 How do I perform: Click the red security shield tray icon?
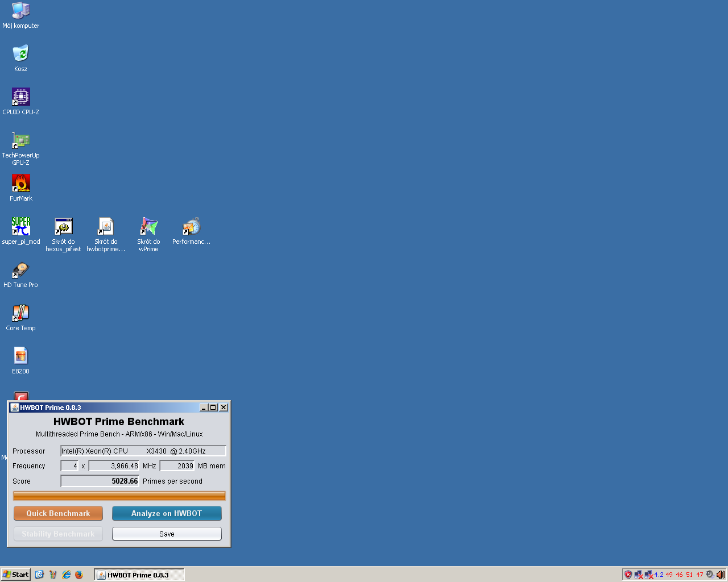coord(628,575)
